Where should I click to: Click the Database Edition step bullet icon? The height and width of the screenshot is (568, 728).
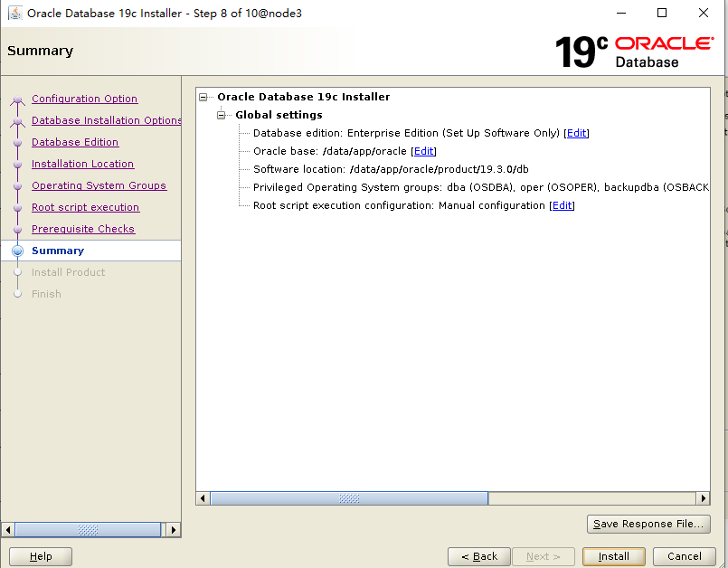[18, 143]
